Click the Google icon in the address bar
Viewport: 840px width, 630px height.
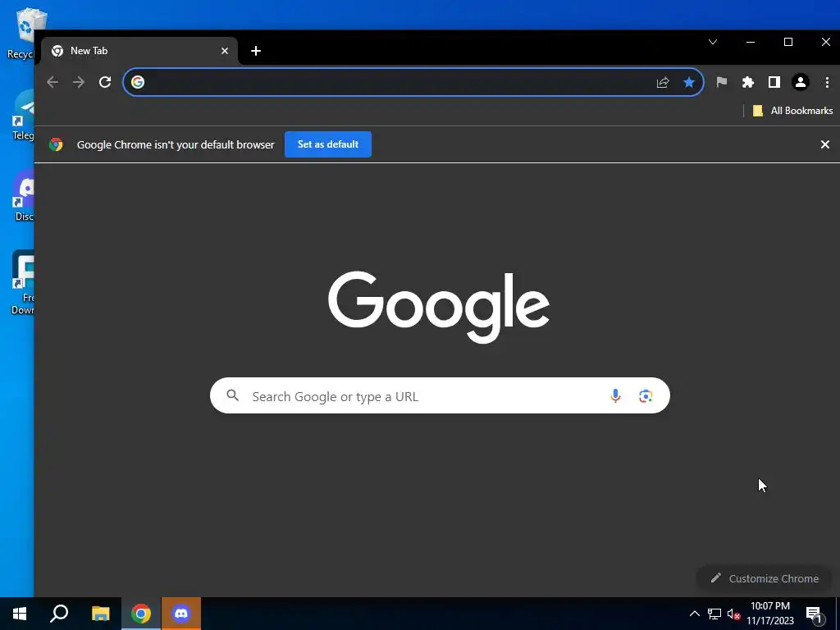[x=138, y=82]
